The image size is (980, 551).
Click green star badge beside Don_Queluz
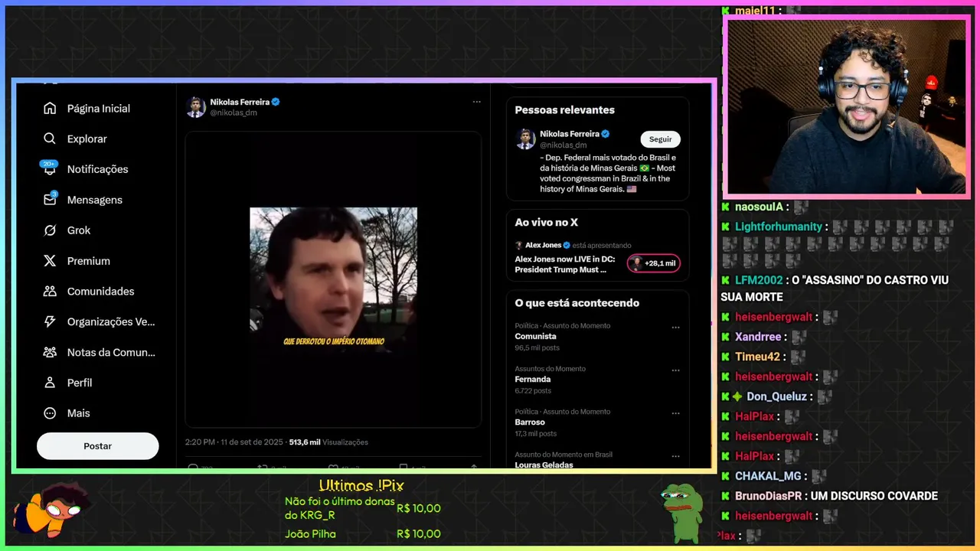click(737, 396)
